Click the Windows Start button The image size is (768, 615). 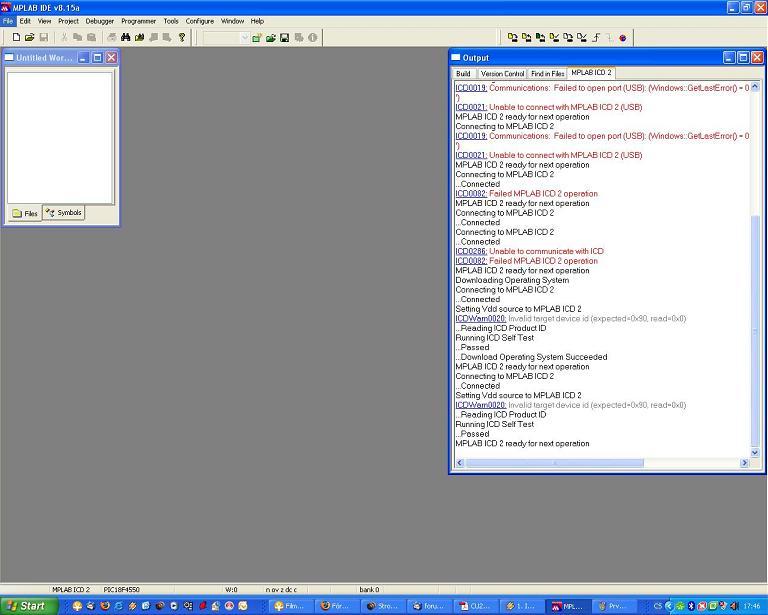(x=27, y=606)
